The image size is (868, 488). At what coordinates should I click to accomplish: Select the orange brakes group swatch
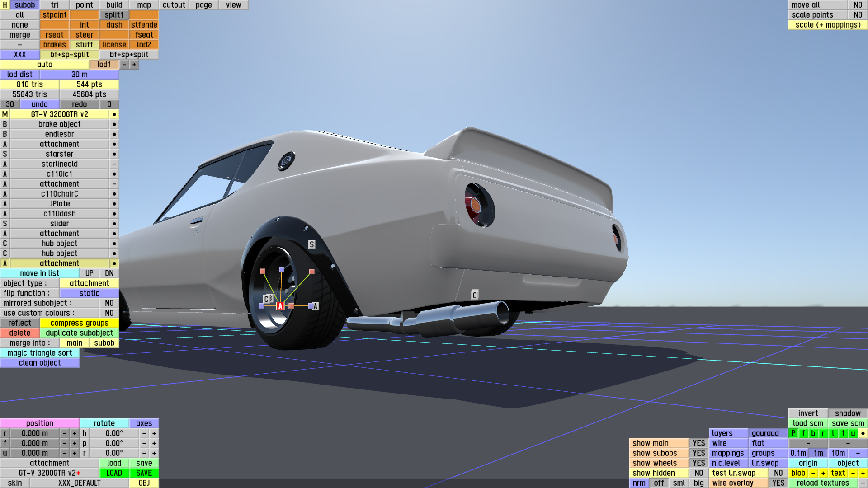click(54, 45)
